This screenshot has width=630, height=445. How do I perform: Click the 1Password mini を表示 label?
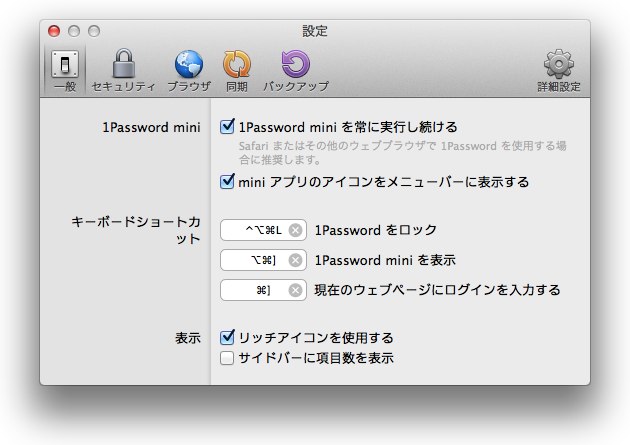(385, 260)
